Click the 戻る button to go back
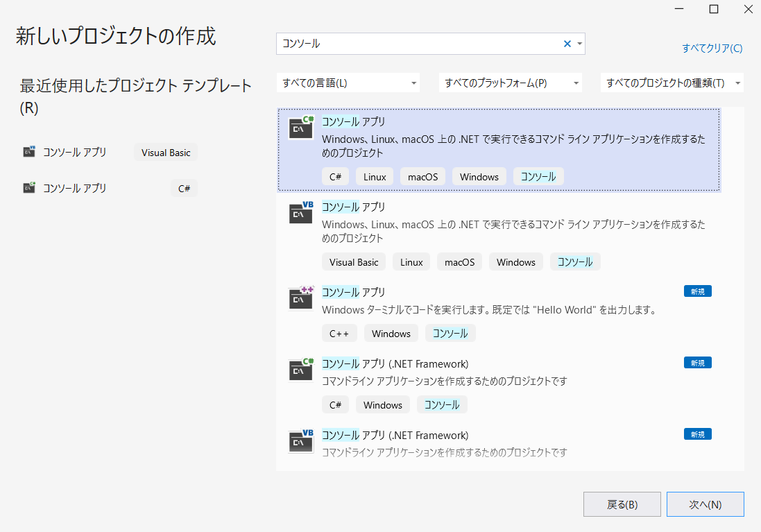761x532 pixels. point(622,504)
